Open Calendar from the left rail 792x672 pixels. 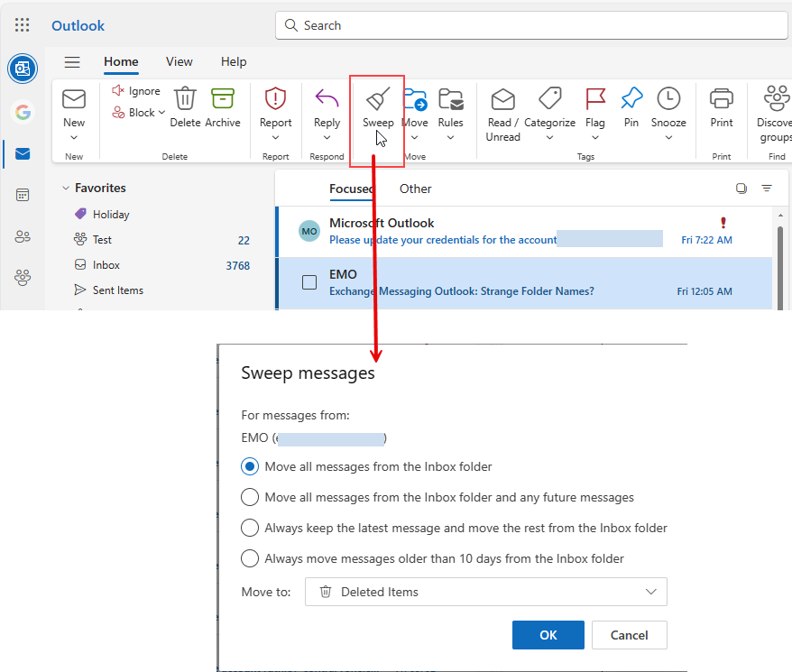coord(23,195)
